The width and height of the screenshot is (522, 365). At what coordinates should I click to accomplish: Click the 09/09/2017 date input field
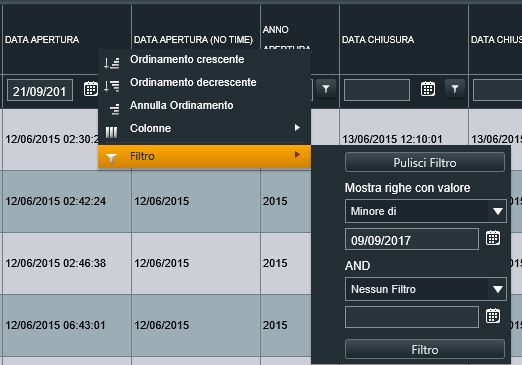coord(412,239)
